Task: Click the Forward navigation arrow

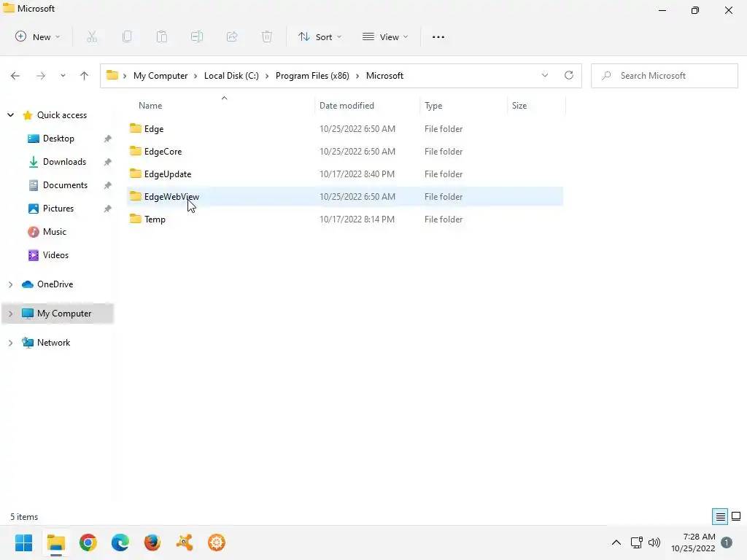Action: (x=41, y=76)
